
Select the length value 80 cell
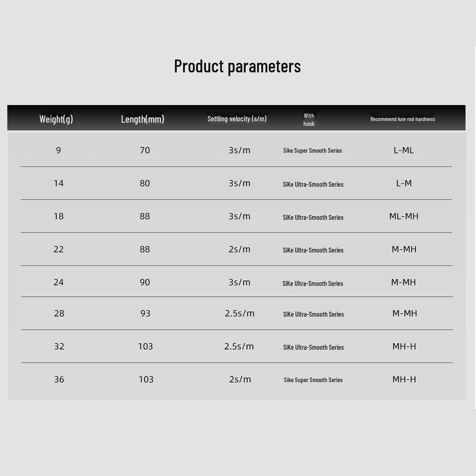(x=145, y=183)
